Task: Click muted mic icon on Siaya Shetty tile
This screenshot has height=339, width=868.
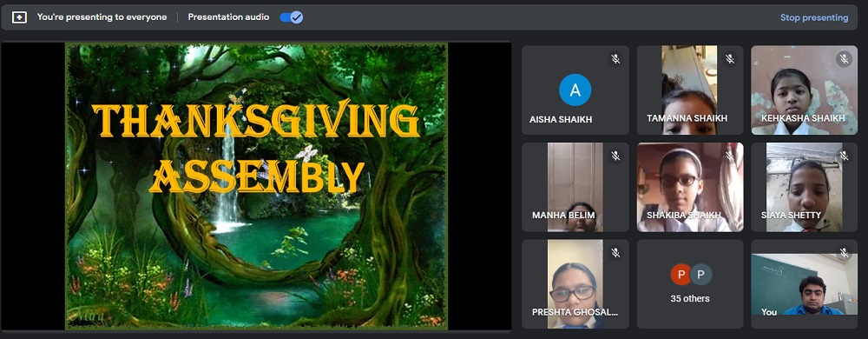Action: 844,156
